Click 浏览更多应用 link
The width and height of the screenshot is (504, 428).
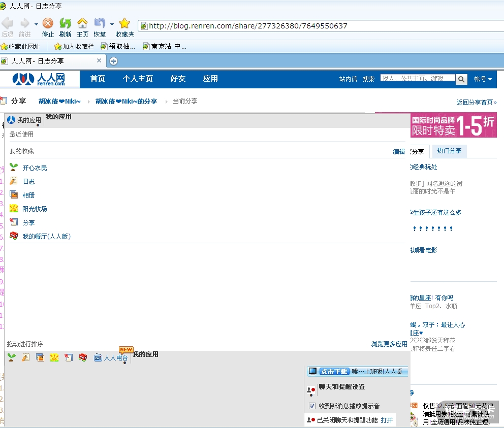[x=389, y=344]
